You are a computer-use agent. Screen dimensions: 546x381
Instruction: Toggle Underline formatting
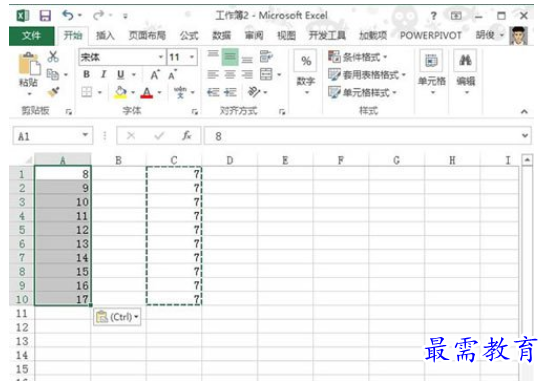120,74
